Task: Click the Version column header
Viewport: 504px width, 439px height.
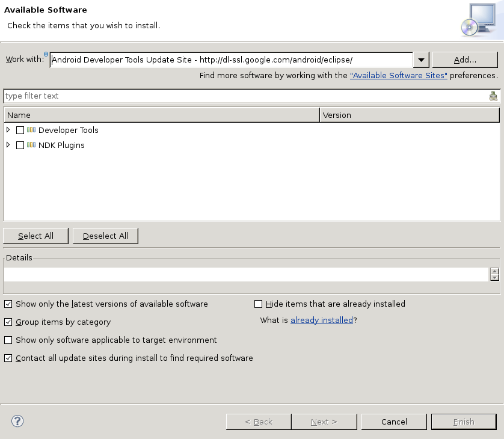Action: coord(410,115)
